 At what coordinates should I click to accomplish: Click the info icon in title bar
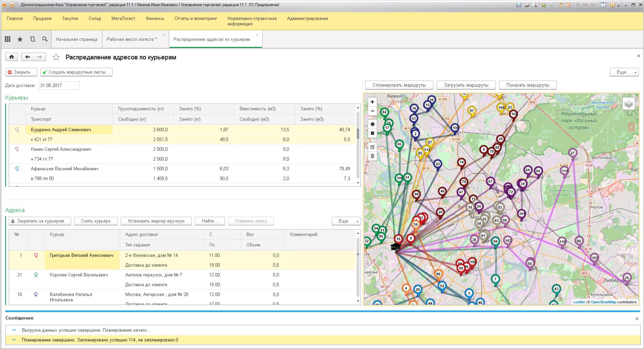point(612,5)
